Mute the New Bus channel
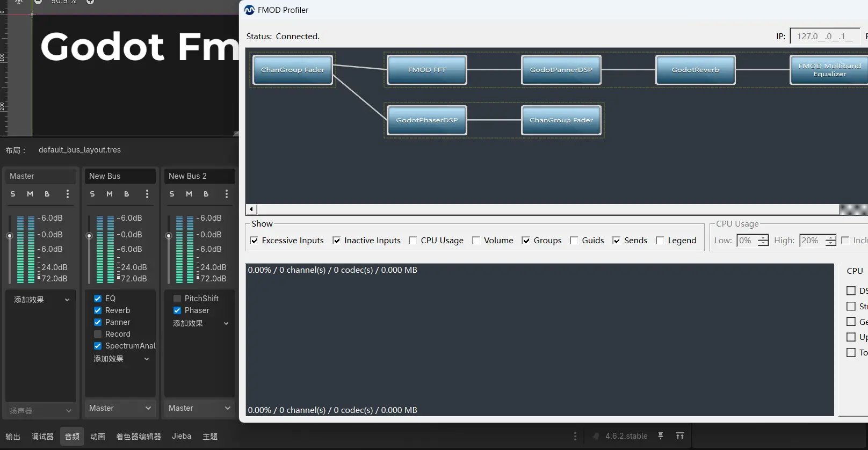This screenshot has height=450, width=868. (x=110, y=194)
